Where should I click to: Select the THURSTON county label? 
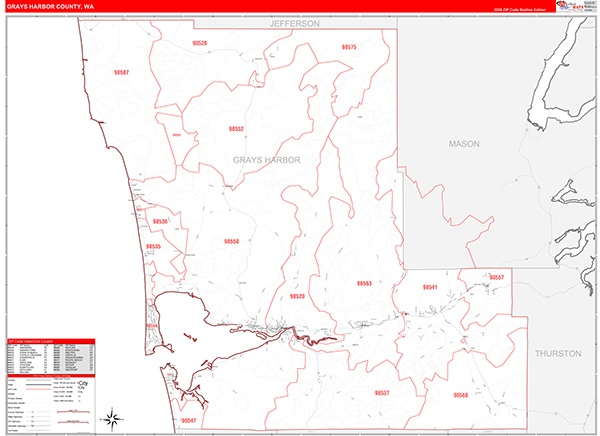pyautogui.click(x=558, y=353)
